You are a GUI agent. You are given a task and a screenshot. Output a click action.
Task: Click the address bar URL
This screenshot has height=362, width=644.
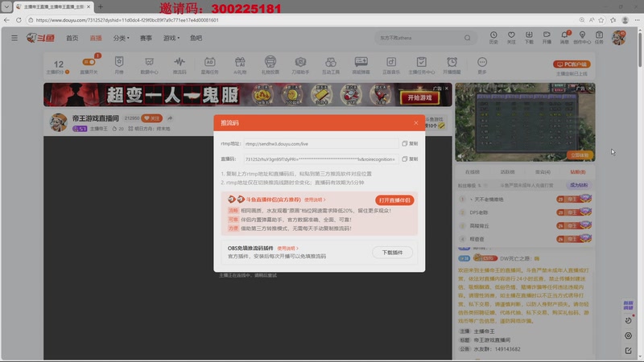click(127, 19)
